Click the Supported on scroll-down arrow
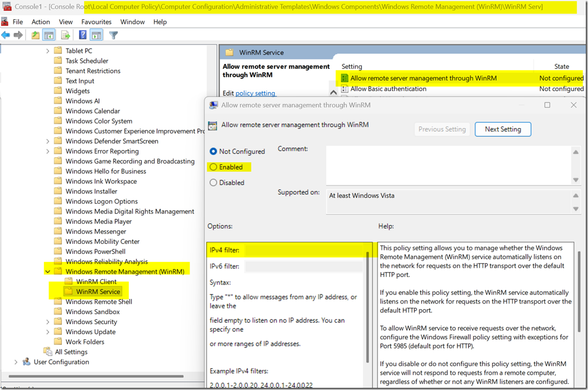The image size is (588, 390). [576, 209]
